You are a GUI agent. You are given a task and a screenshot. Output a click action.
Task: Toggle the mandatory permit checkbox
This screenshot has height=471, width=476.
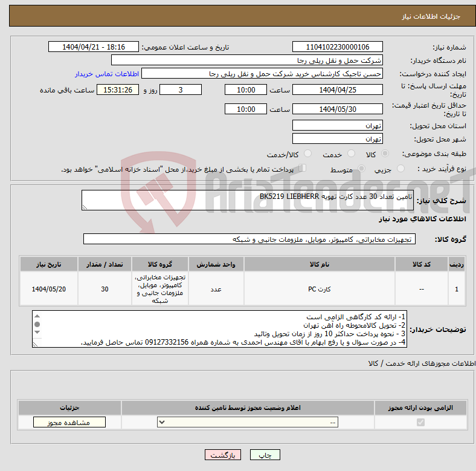[x=420, y=422]
